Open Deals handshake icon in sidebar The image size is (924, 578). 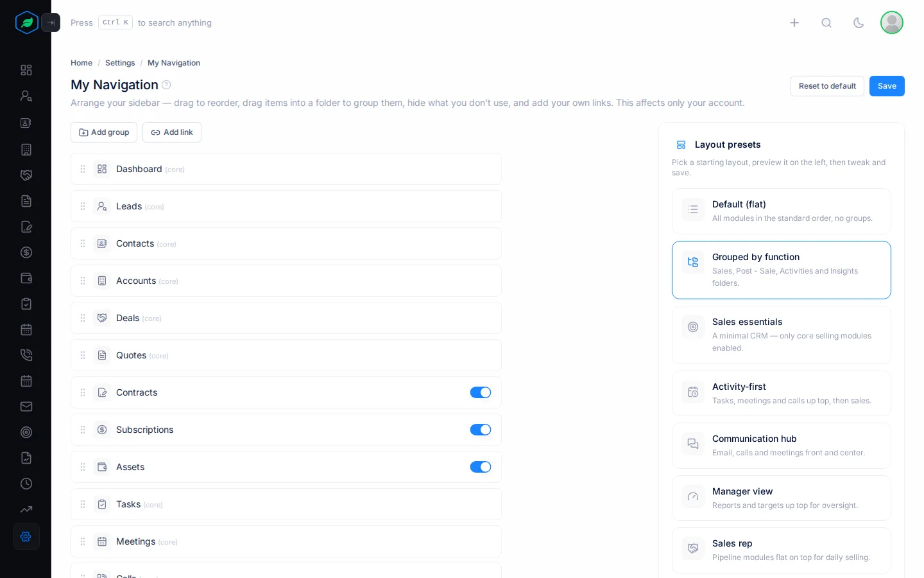coord(26,175)
